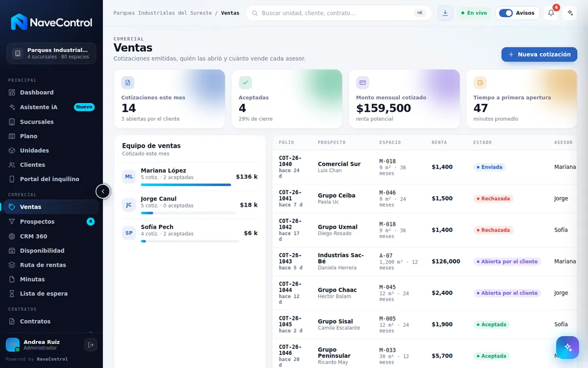
Task: Navigate to Clientes
Action: tap(51, 165)
